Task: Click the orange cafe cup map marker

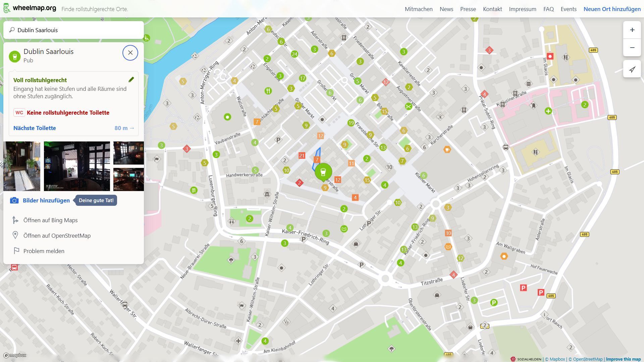Action: pyautogui.click(x=447, y=149)
